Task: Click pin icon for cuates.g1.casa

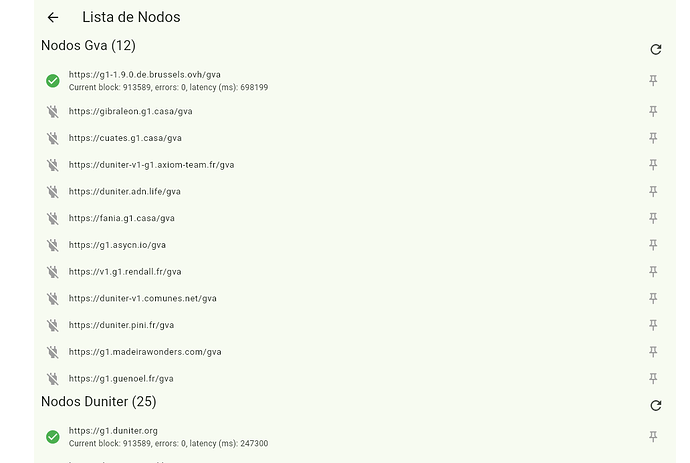Action: [653, 138]
